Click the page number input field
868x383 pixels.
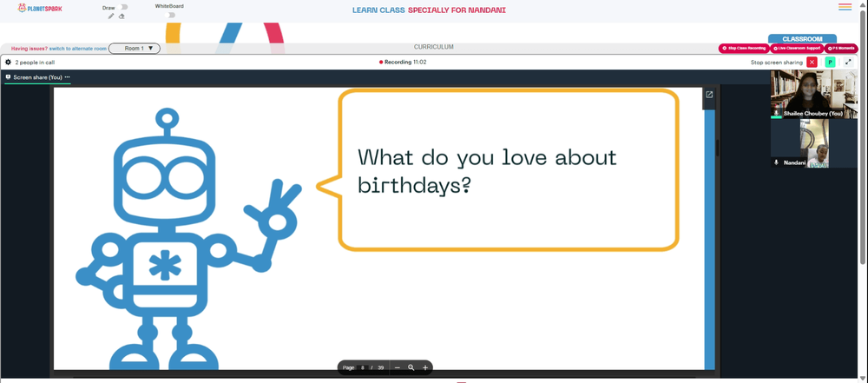pos(363,367)
